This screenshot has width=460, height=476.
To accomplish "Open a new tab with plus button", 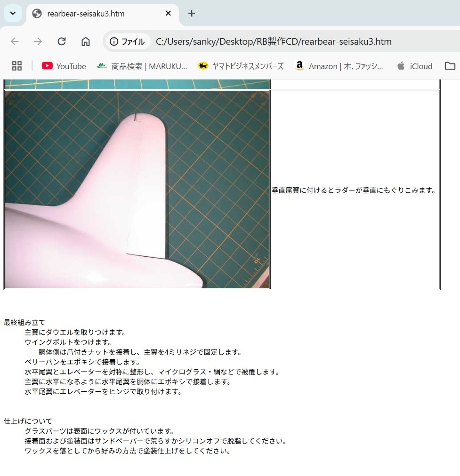I will pyautogui.click(x=192, y=13).
